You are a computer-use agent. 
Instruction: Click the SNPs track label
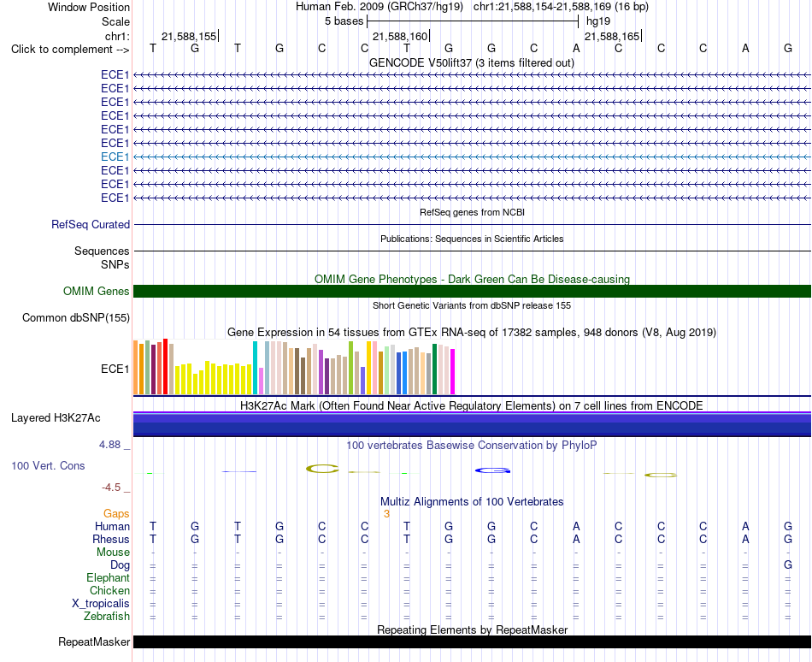[115, 264]
